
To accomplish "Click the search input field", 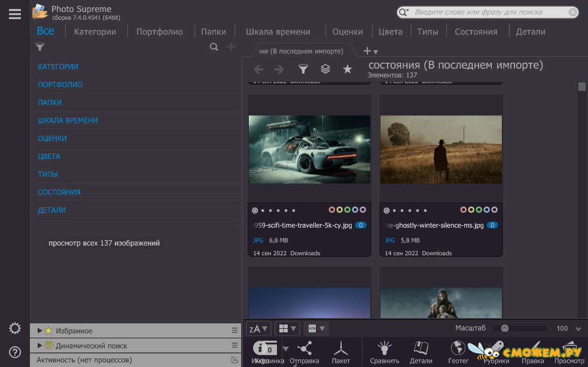I will click(488, 13).
